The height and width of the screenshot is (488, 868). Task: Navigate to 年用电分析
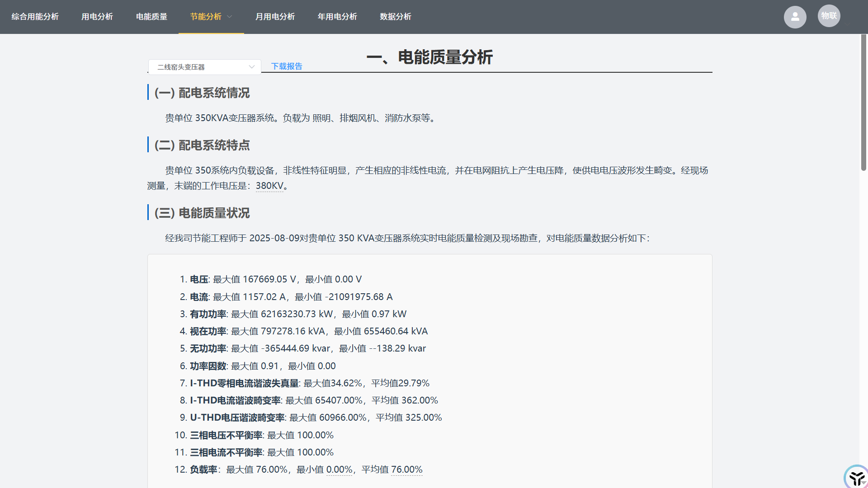337,17
